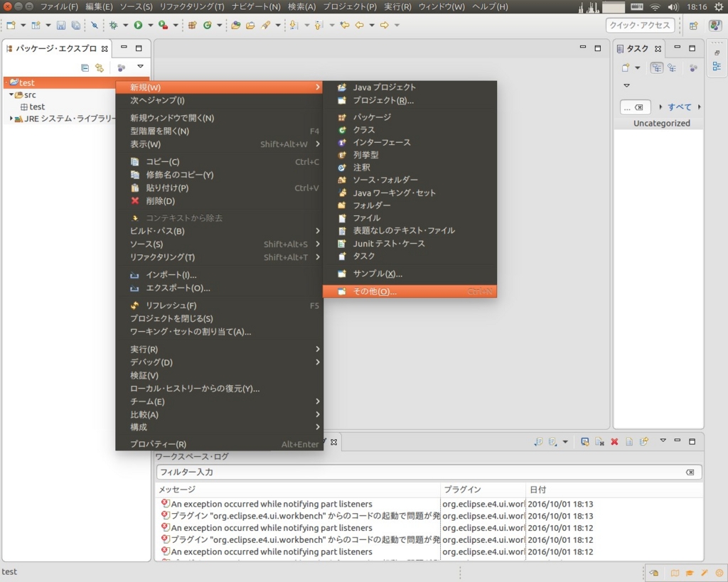Choose プロパティー(R) in context menu

tap(219, 444)
